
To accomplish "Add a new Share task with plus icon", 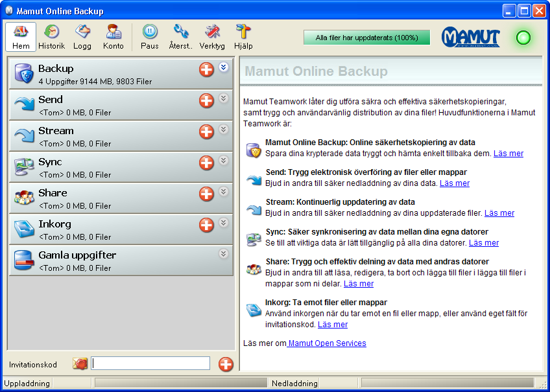I will pos(207,194).
